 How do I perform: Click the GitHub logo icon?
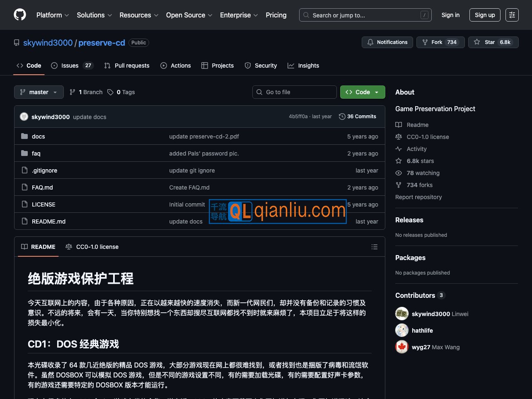20,15
